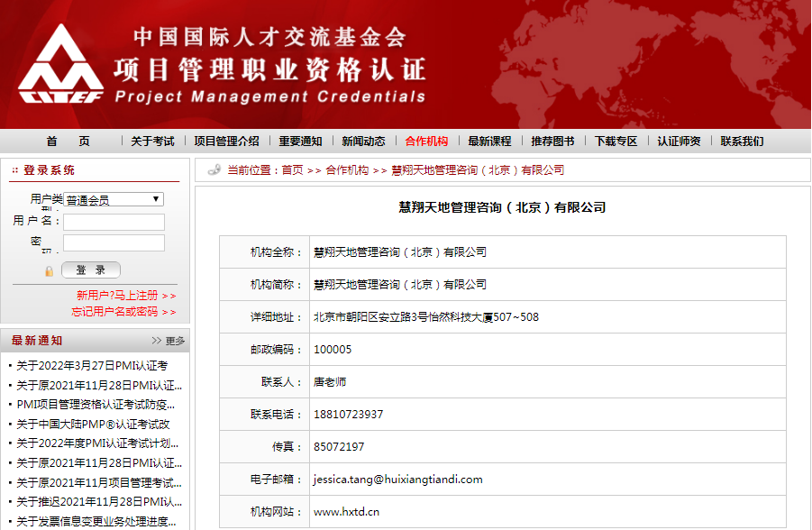Click the jessica.tang email address
812x530 pixels.
click(x=397, y=480)
